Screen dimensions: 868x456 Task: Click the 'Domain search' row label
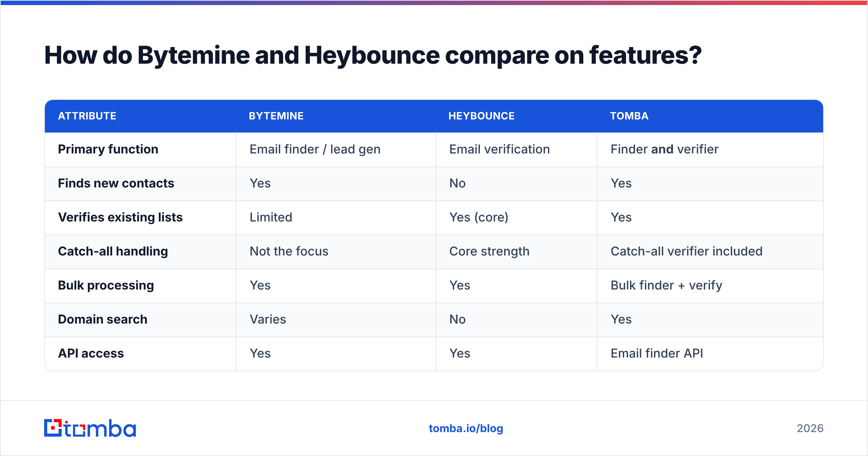point(103,319)
